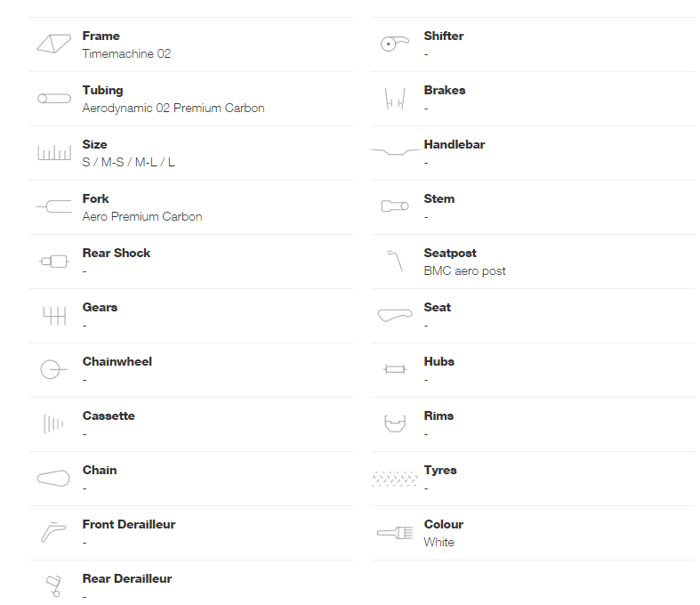Click the Aerodynamic 02 Premium Carbon text

173,108
